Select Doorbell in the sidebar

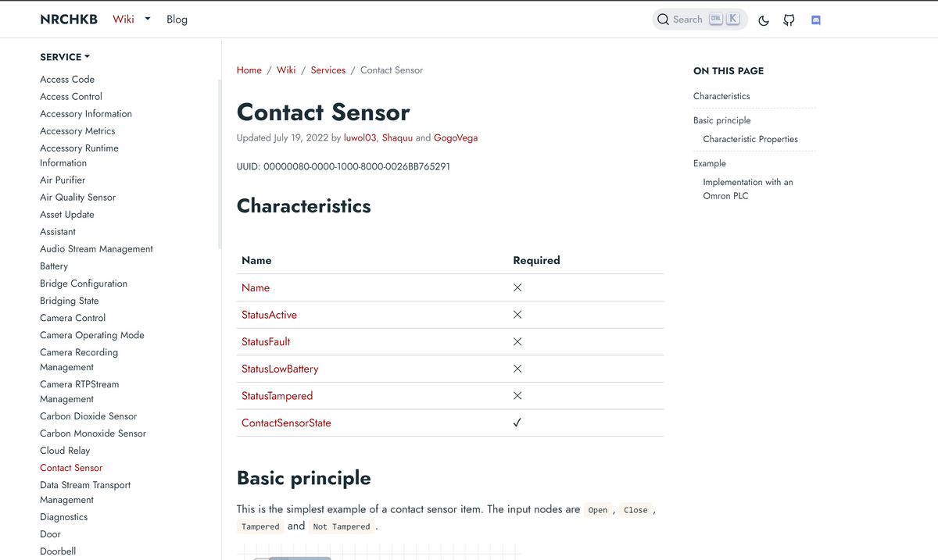[58, 551]
